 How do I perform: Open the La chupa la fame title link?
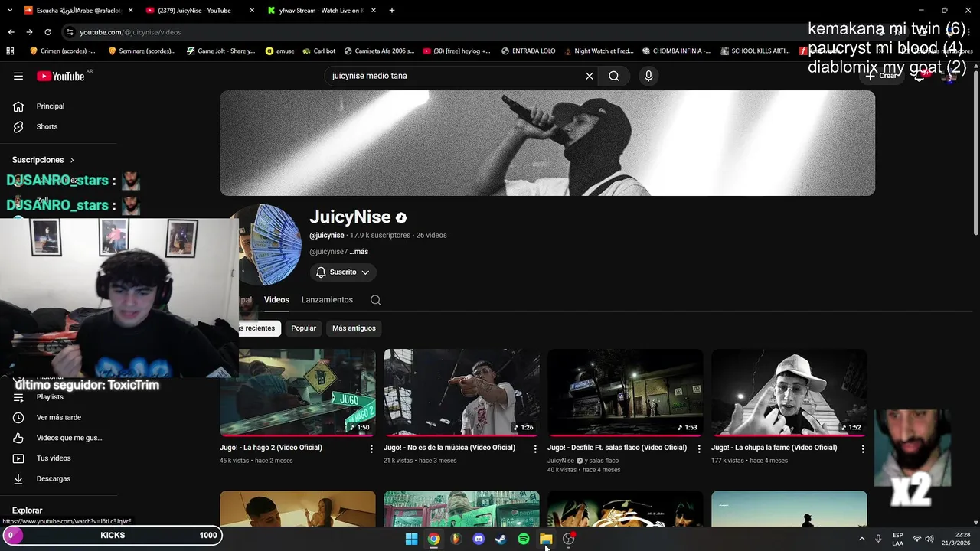coord(774,448)
